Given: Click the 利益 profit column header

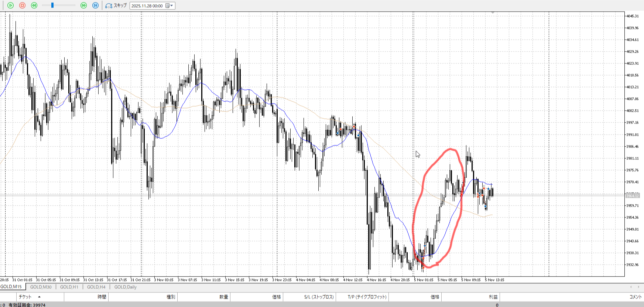Looking at the screenshot, I should point(493,297).
